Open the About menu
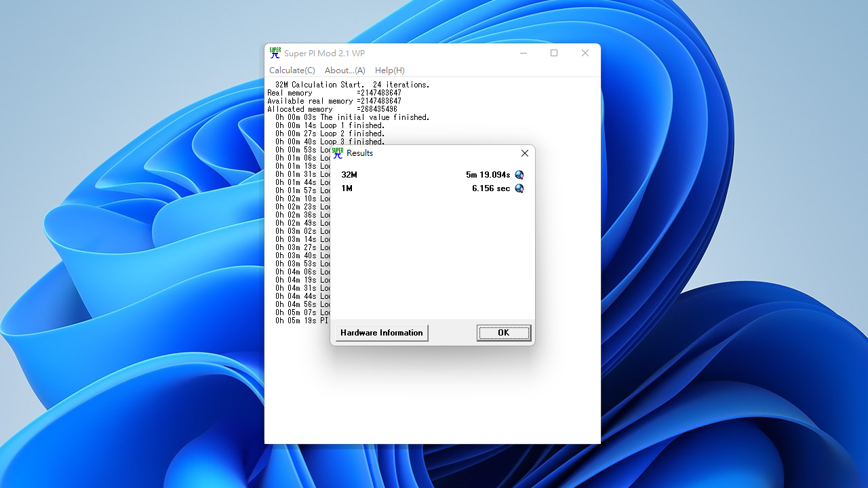 [344, 70]
